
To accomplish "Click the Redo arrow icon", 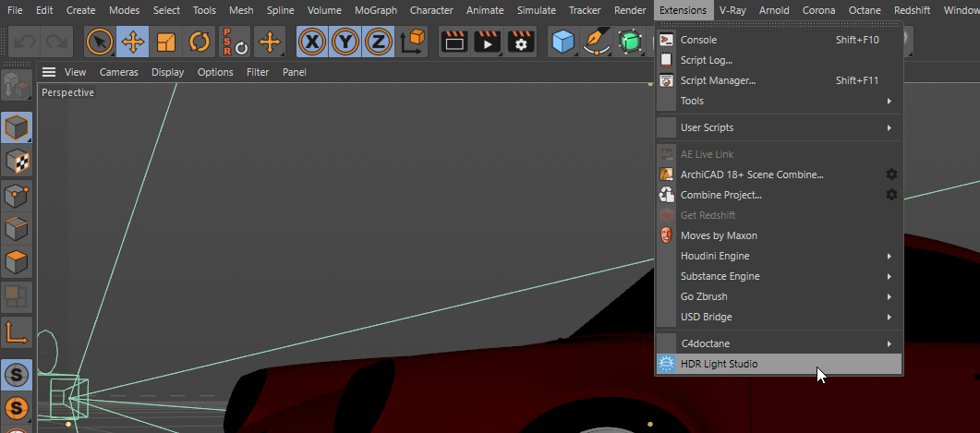I will (57, 42).
